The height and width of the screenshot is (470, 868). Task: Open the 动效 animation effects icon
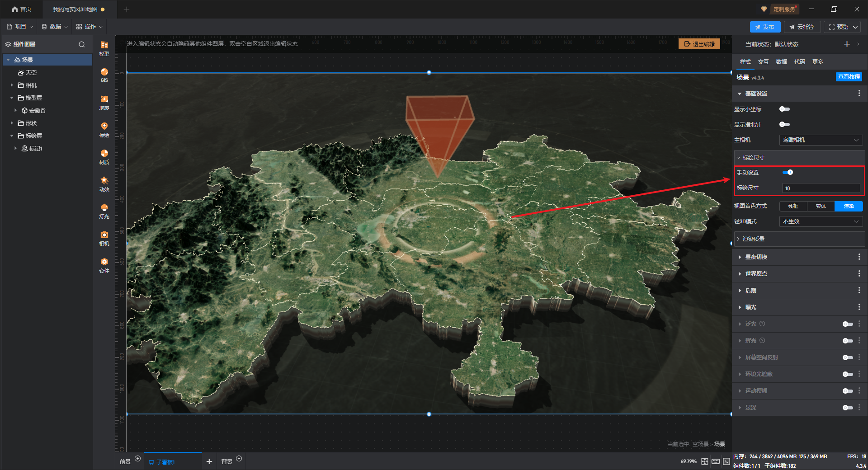tap(104, 183)
